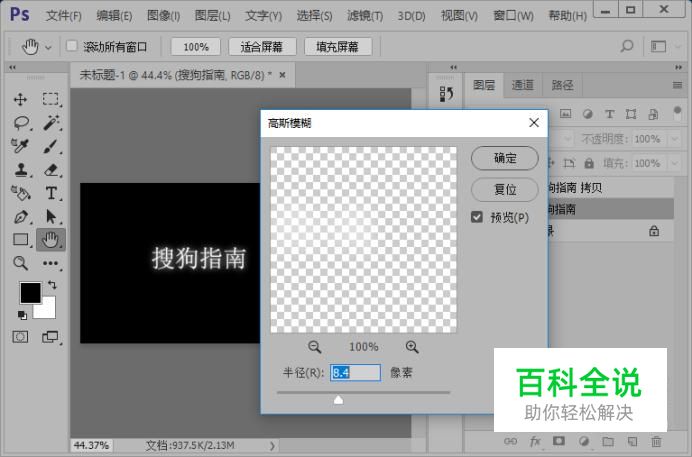This screenshot has width=692, height=457.
Task: Close the Gaussian Blur dialog
Action: pyautogui.click(x=534, y=123)
